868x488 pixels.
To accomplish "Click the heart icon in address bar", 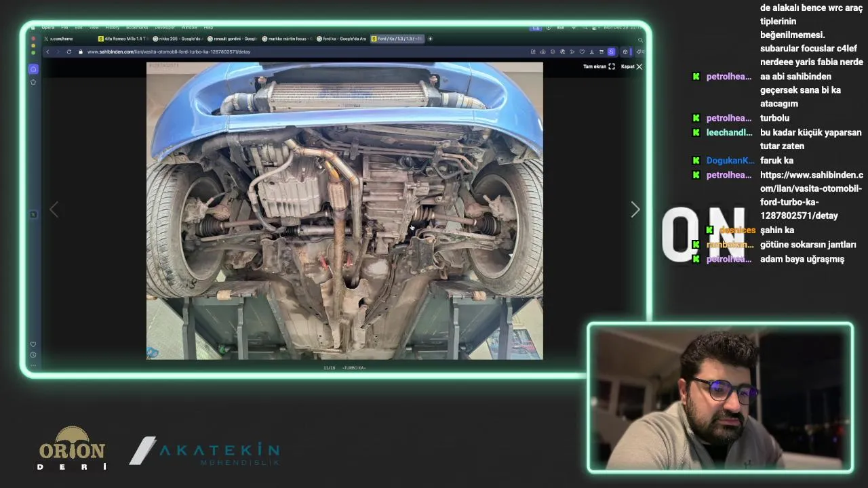I will point(582,52).
